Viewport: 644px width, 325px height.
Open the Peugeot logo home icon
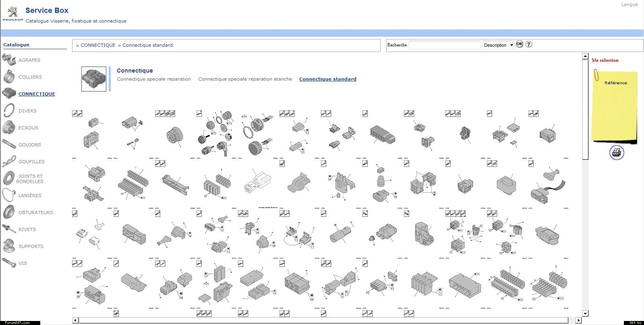coord(13,13)
